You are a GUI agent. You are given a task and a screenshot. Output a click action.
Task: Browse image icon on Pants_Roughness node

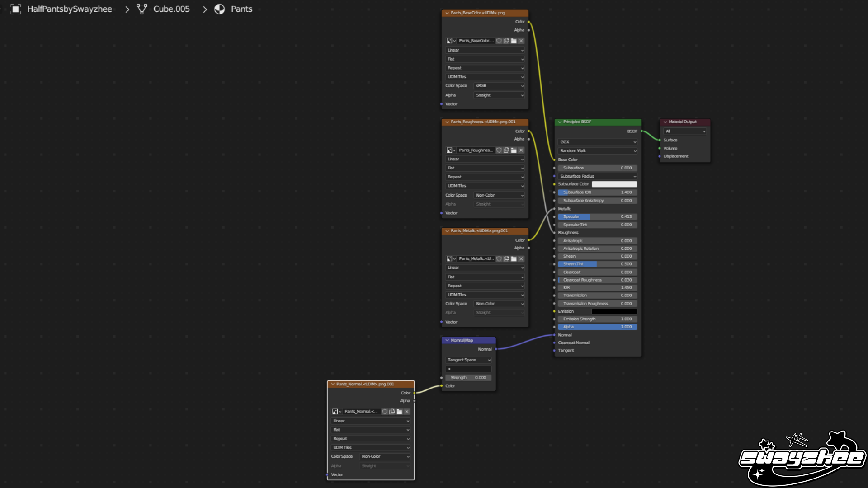coord(451,150)
